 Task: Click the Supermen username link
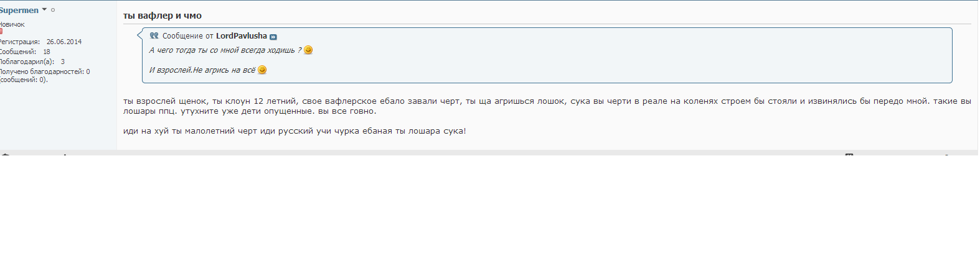[x=19, y=10]
